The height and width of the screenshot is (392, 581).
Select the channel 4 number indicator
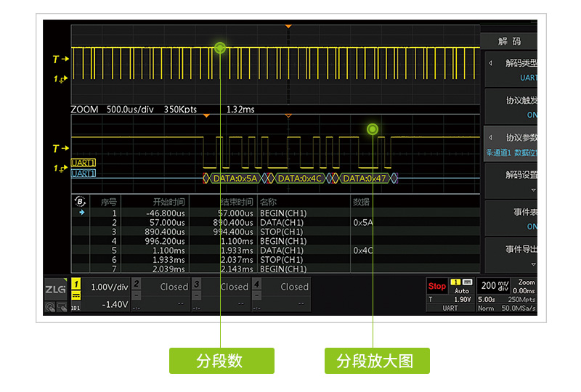pos(257,284)
